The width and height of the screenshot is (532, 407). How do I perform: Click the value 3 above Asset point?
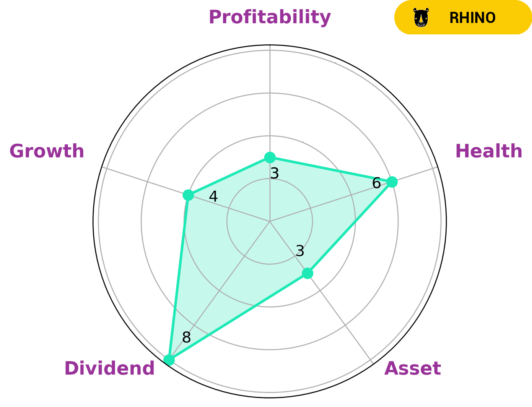(300, 251)
